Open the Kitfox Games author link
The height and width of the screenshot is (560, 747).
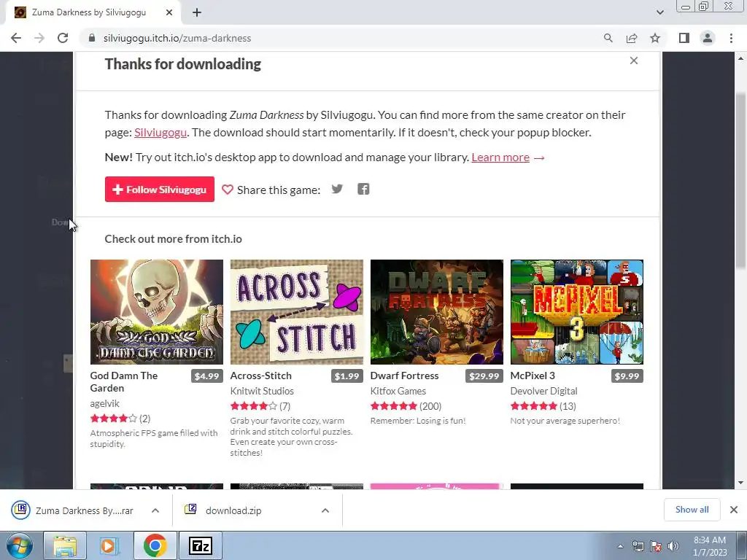click(x=398, y=391)
